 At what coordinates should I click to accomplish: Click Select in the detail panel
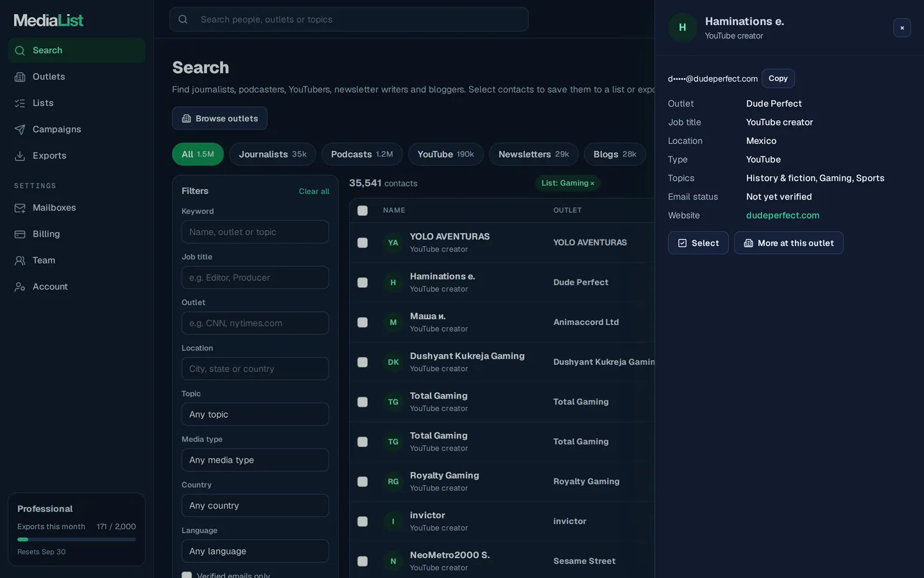pyautogui.click(x=698, y=243)
